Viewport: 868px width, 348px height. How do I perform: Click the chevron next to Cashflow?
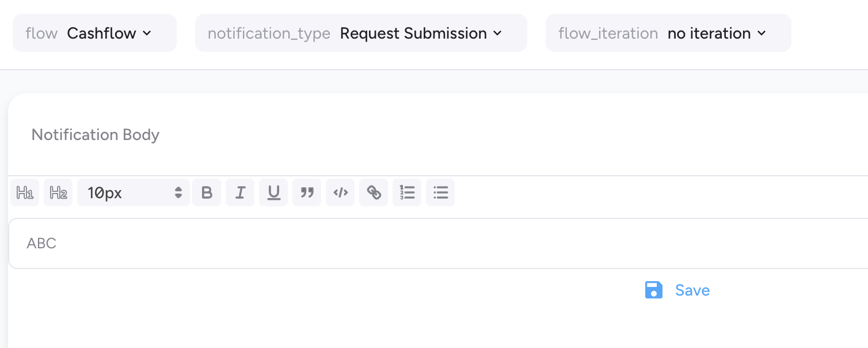[x=147, y=33]
